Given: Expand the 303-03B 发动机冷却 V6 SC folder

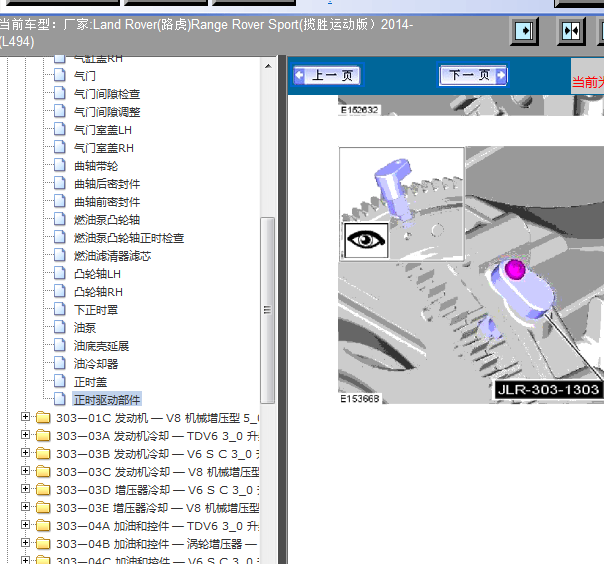Looking at the screenshot, I should [25, 453].
